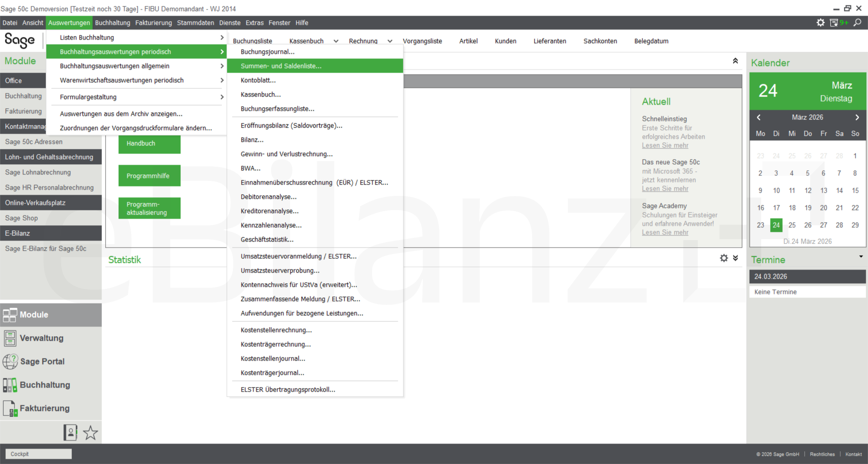Expand Buchhaltungsauswertungen allgemein submenu
The height and width of the screenshot is (464, 868).
tap(136, 66)
